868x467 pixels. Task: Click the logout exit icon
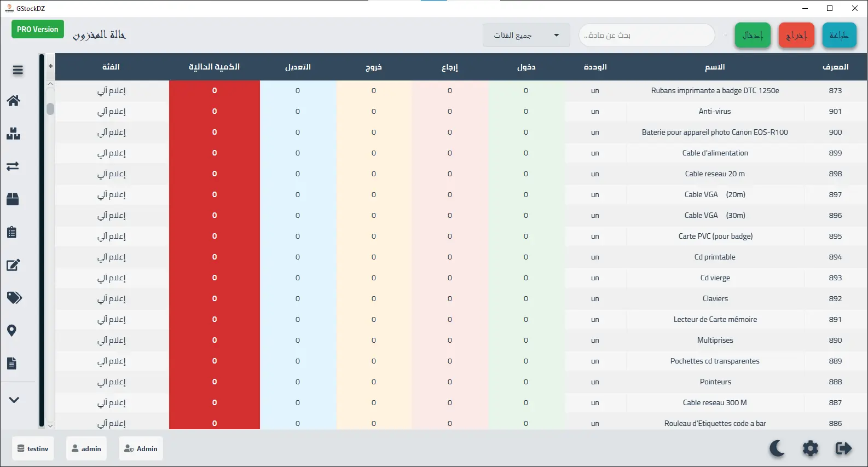pos(843,448)
